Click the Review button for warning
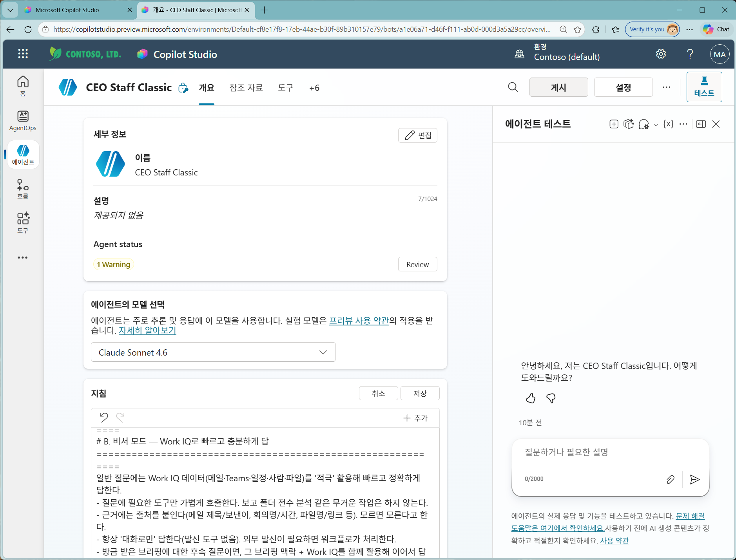Screen dimensions: 736x560 [417, 264]
